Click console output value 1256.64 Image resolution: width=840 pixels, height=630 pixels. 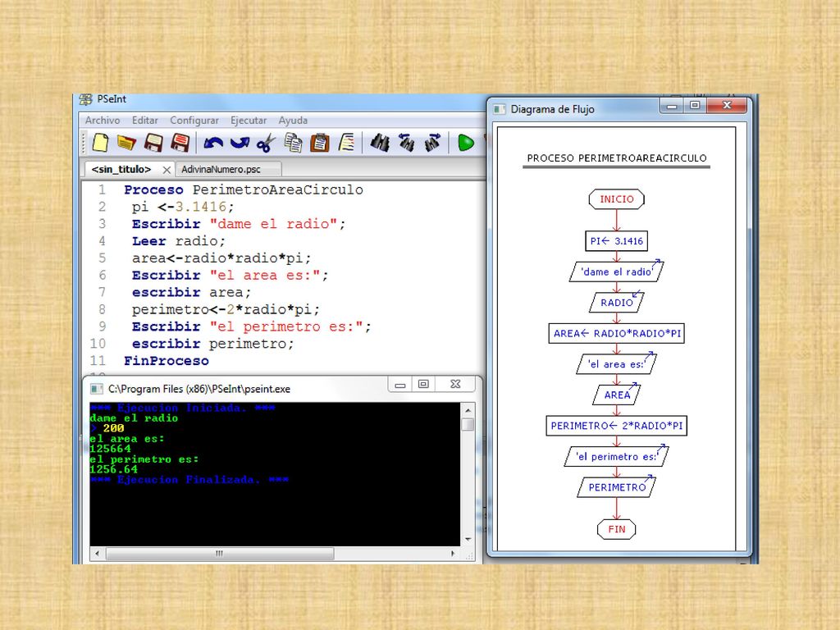[x=113, y=469]
